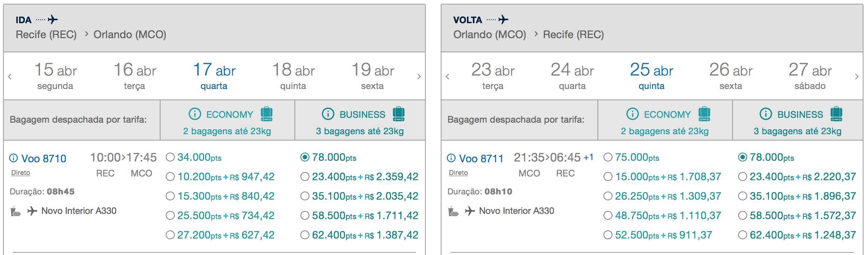Open the outbound BUSINESS fare info icon
868x255 pixels.
click(328, 114)
